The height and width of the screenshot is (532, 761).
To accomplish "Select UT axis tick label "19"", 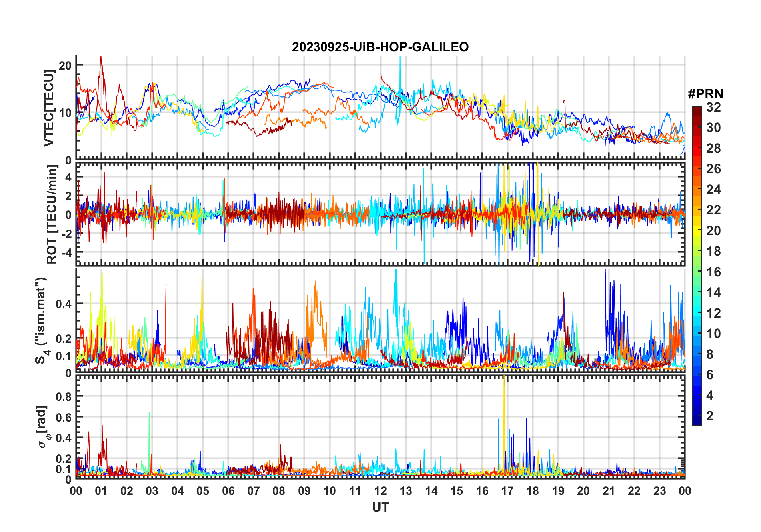I will coord(558,491).
